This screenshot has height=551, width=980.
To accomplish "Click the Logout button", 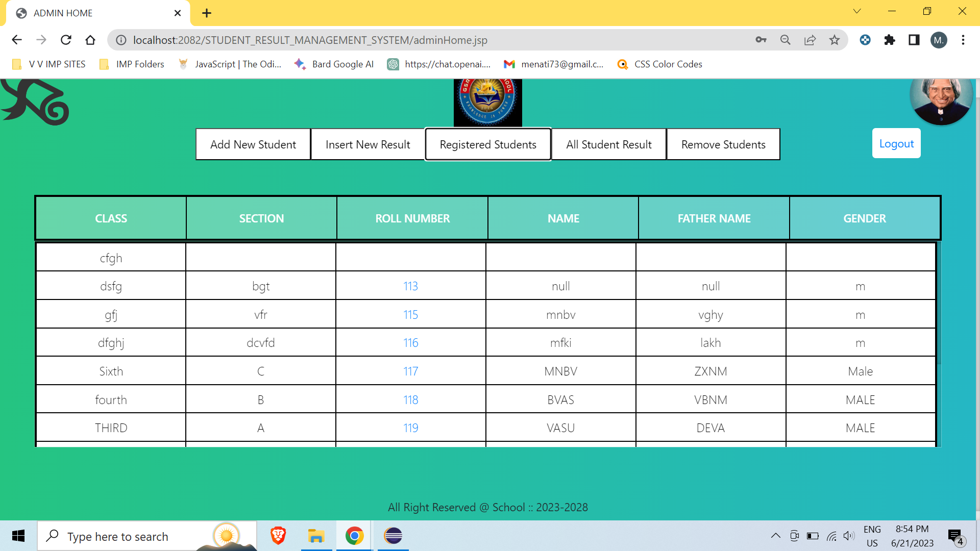I will coord(896,143).
